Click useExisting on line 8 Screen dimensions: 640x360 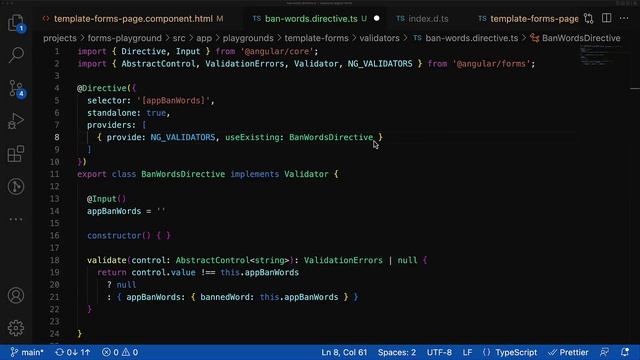[x=252, y=138]
